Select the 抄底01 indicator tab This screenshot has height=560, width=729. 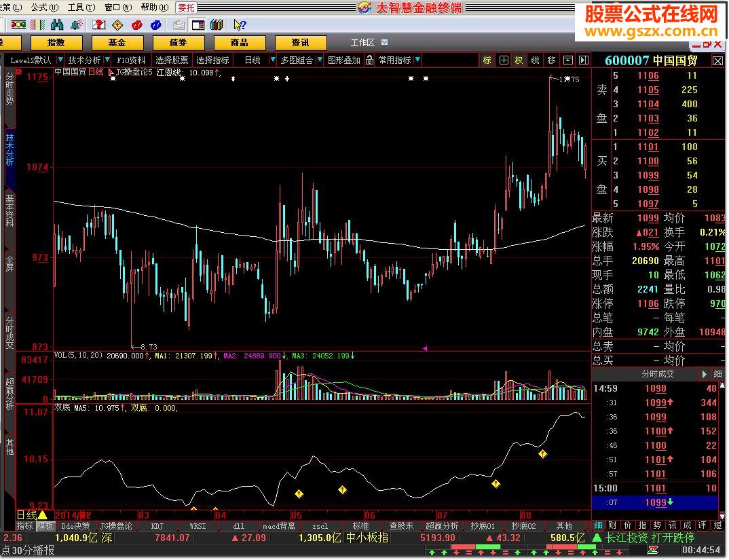coord(482,526)
